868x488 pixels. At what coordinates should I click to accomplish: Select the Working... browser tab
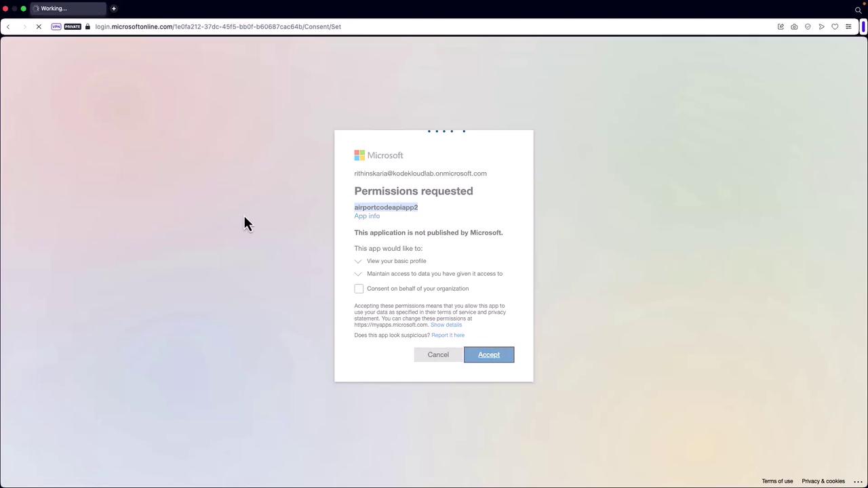68,8
